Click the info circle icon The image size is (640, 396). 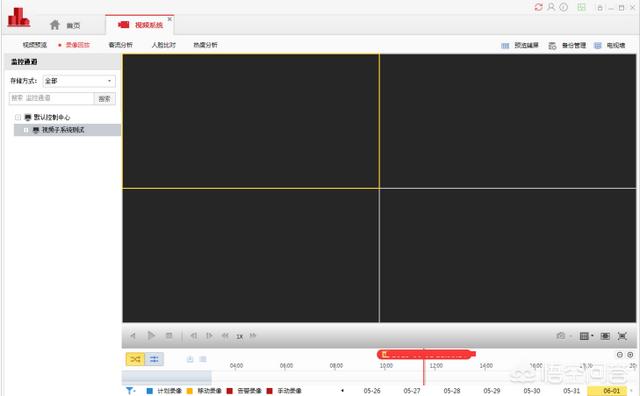tap(564, 7)
